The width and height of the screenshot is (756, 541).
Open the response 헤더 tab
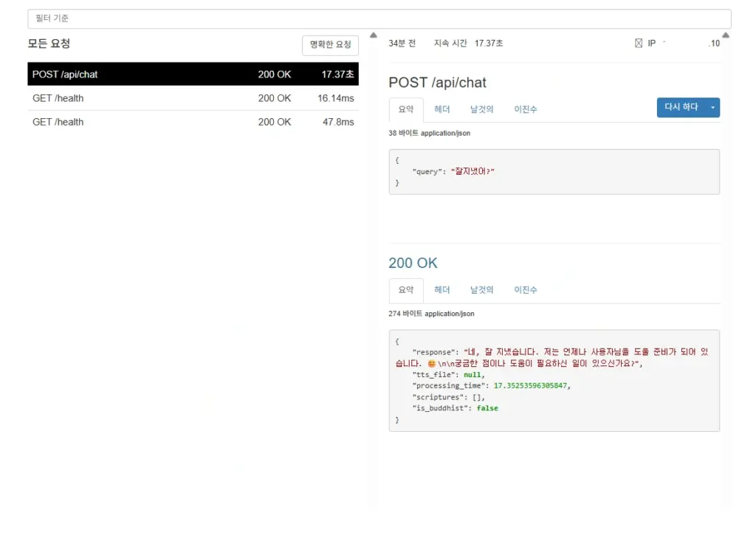point(441,290)
